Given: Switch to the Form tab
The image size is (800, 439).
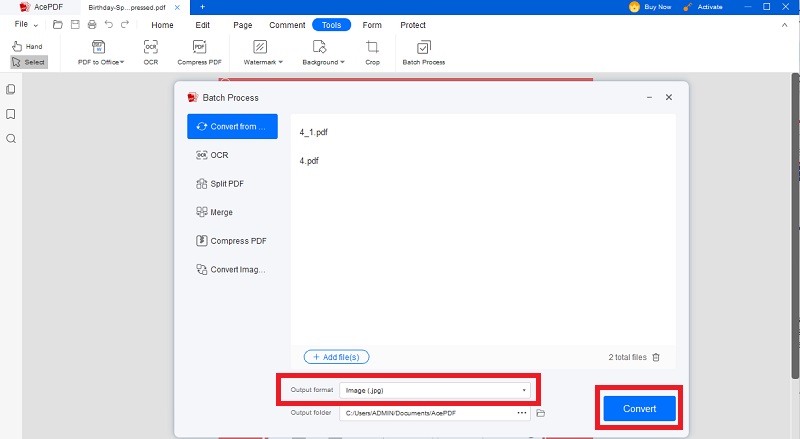Looking at the screenshot, I should click(x=372, y=25).
